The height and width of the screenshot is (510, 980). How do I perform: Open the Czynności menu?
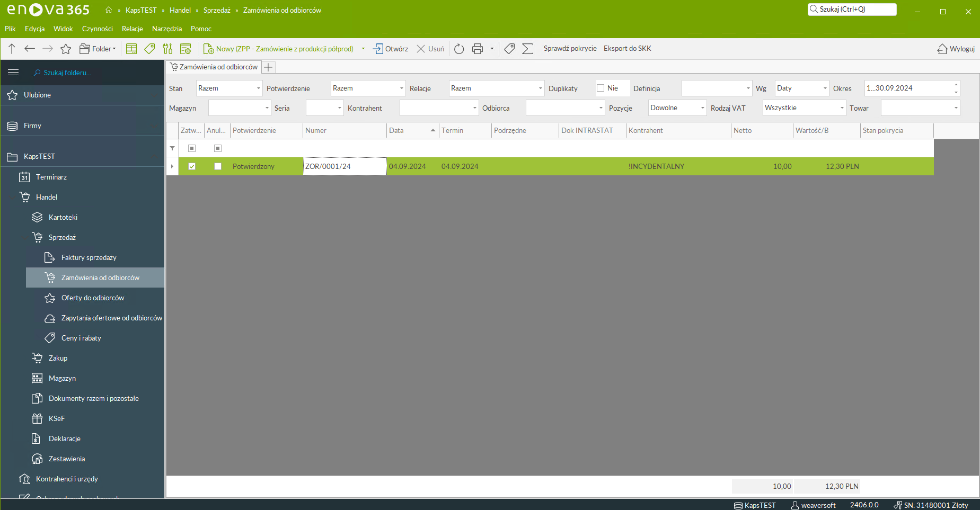(97, 29)
